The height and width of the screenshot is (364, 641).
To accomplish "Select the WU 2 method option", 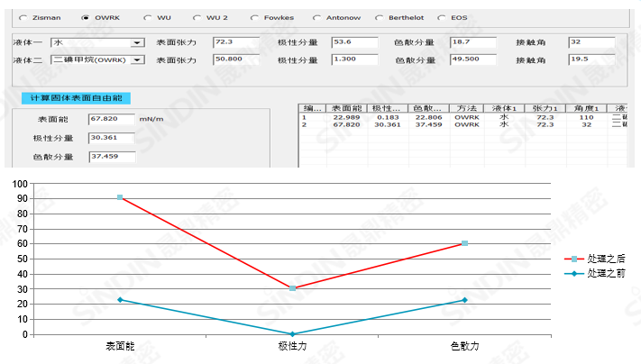I will click(198, 17).
